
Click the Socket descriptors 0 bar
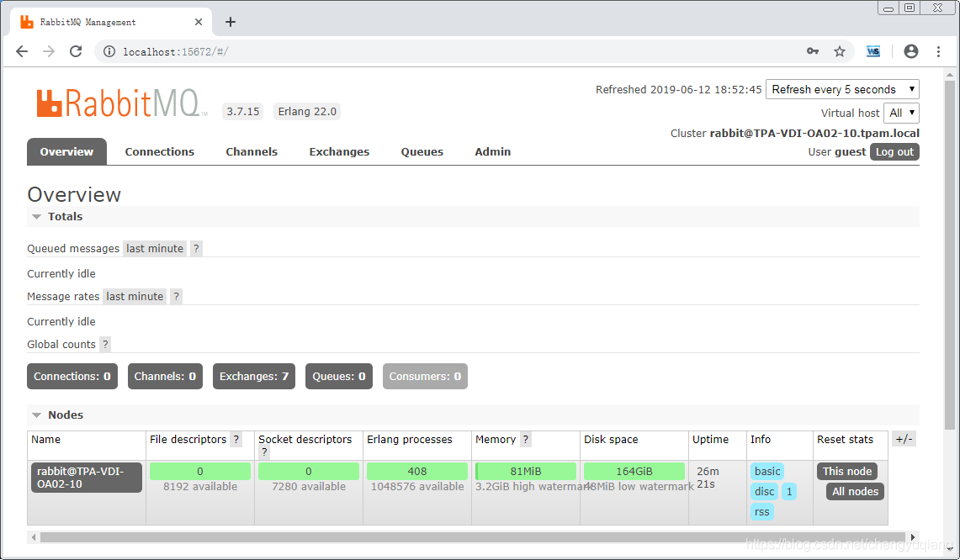[x=309, y=471]
